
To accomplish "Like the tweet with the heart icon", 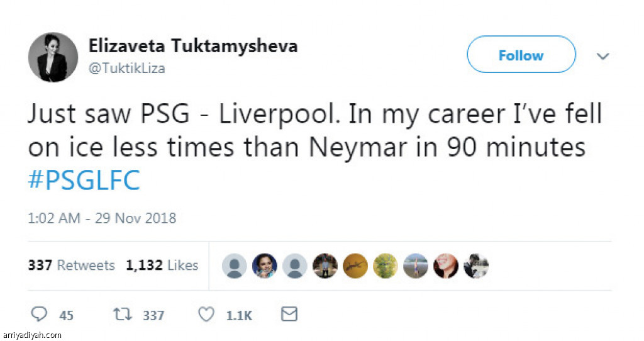I will tap(206, 315).
